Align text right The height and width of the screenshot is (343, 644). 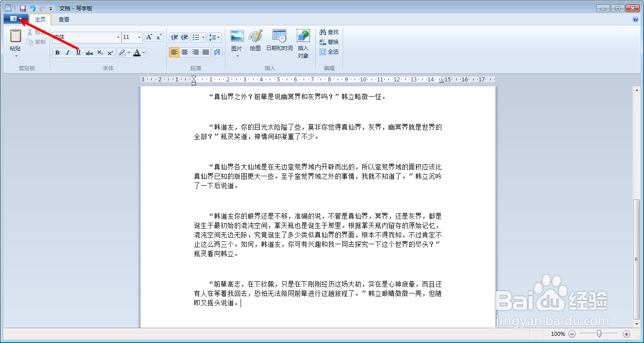pyautogui.click(x=195, y=52)
